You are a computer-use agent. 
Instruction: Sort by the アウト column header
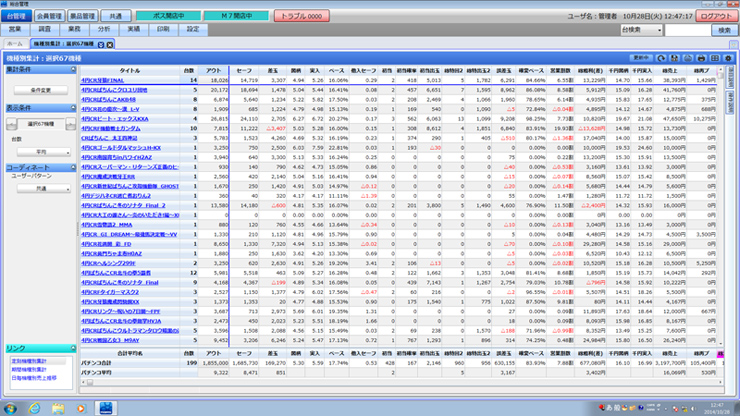pyautogui.click(x=213, y=70)
